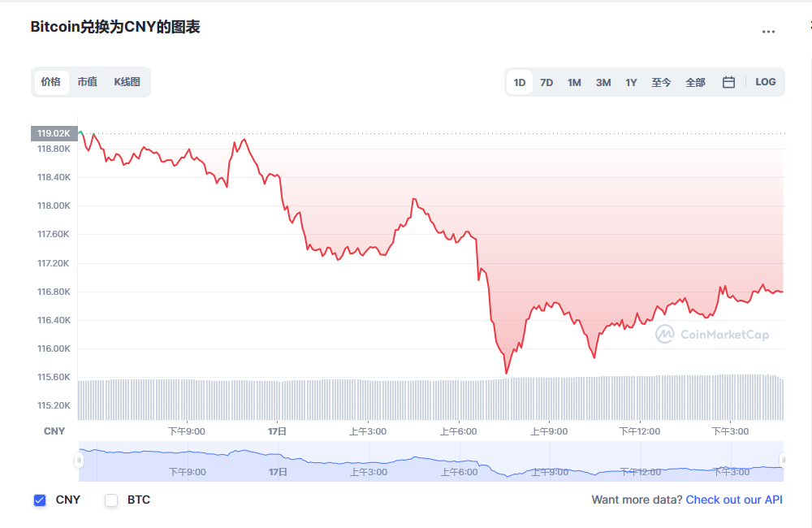Screen dimensions: 812x528
Task: Grab the right range slider handle
Action: [x=783, y=460]
